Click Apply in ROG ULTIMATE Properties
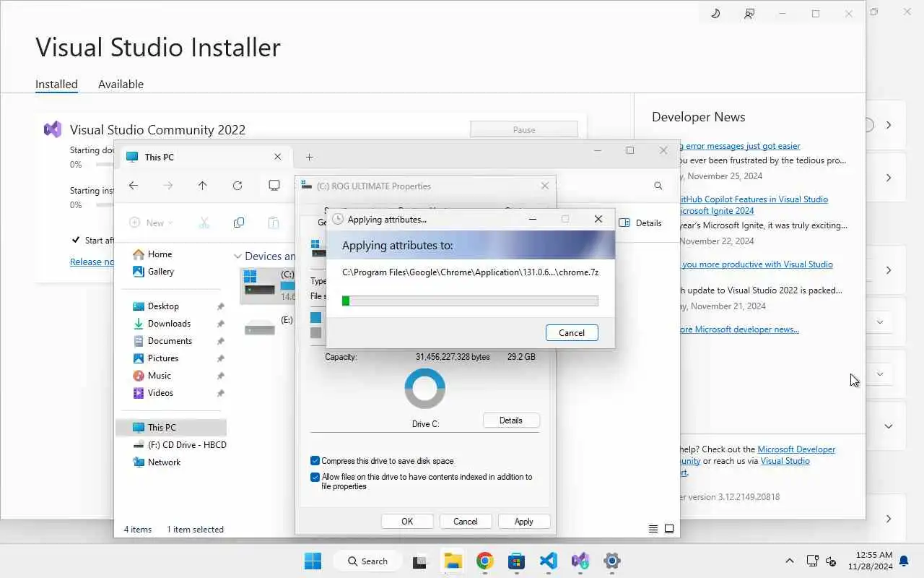The height and width of the screenshot is (578, 924). point(523,521)
